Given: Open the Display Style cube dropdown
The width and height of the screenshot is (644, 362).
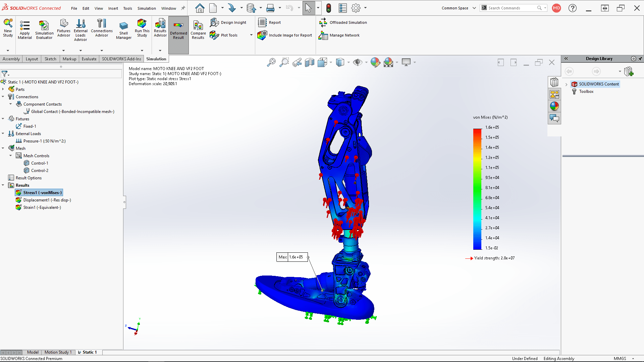Looking at the screenshot, I should pyautogui.click(x=348, y=62).
